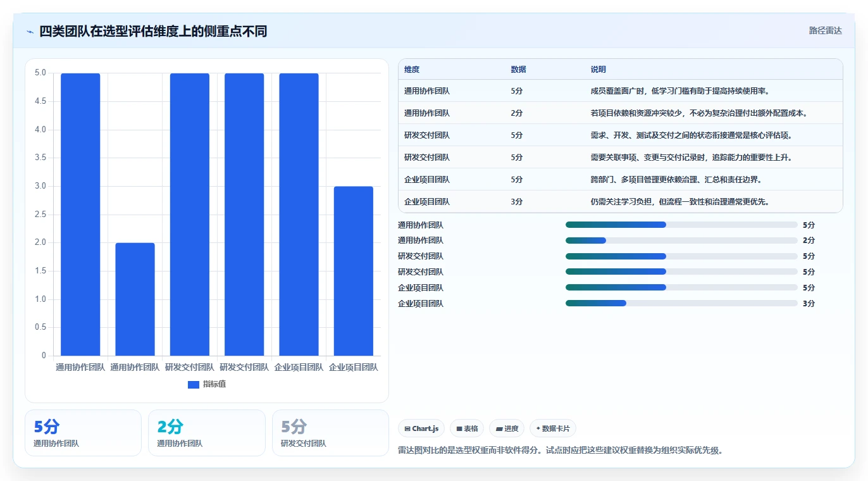Select the 数据卡片 chip
The height and width of the screenshot is (481, 868).
click(553, 428)
